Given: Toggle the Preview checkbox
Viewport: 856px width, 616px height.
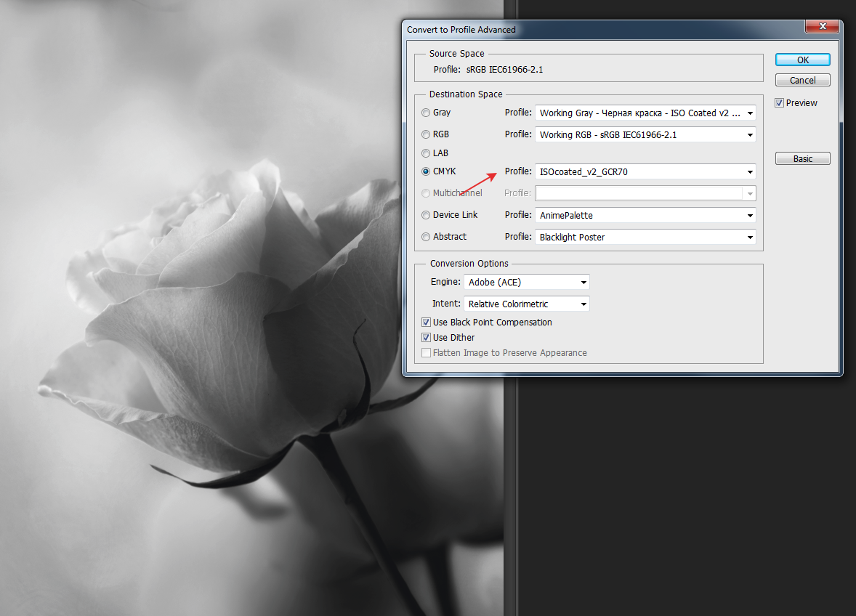Looking at the screenshot, I should pos(779,103).
